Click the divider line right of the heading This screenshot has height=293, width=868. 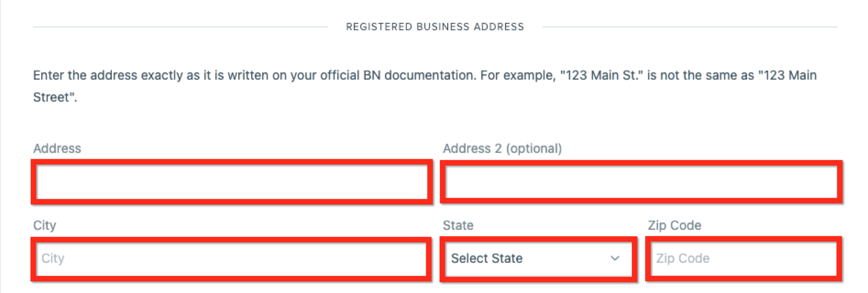pyautogui.click(x=690, y=27)
